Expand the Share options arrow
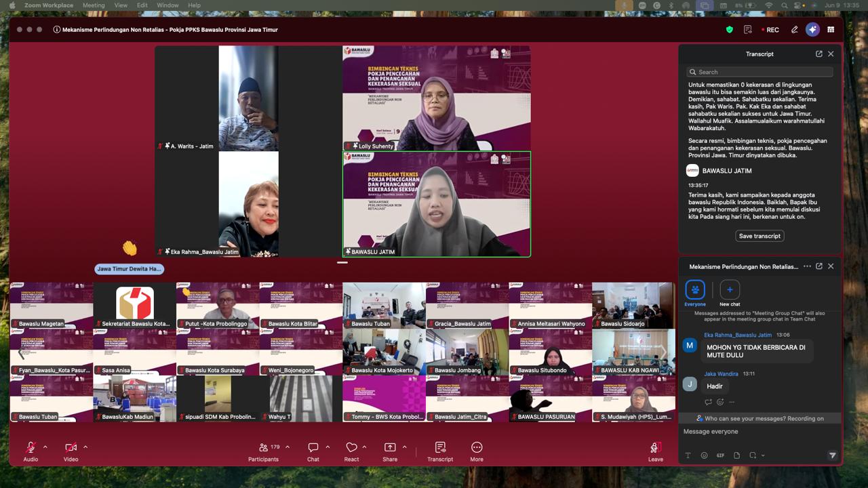Screen dimensions: 868x488 pyautogui.click(x=405, y=447)
